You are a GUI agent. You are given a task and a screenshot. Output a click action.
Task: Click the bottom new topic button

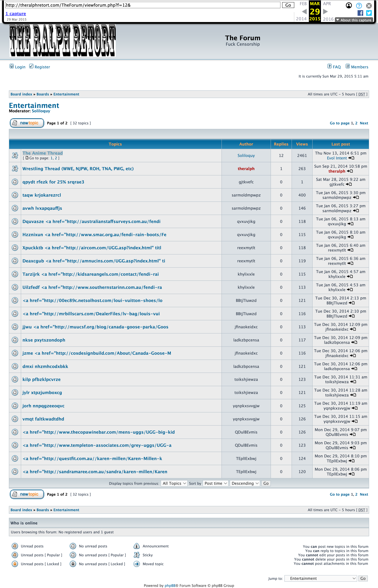(x=27, y=494)
